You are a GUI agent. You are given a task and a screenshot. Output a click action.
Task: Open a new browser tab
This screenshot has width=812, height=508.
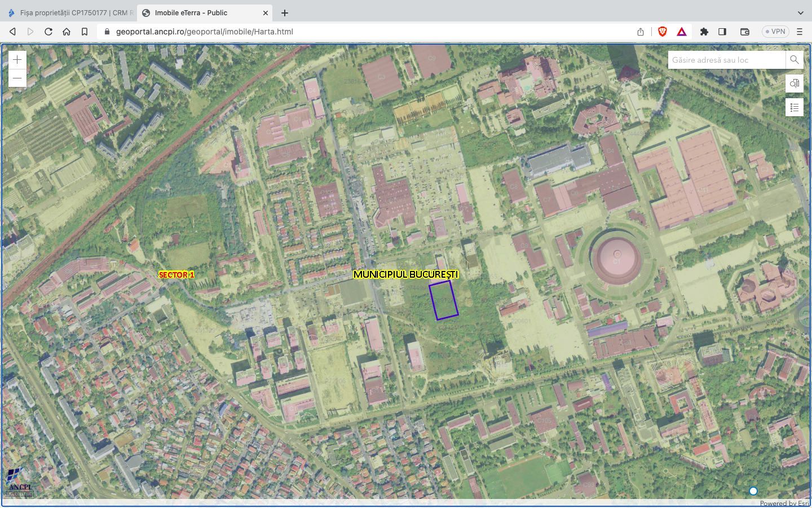(285, 12)
